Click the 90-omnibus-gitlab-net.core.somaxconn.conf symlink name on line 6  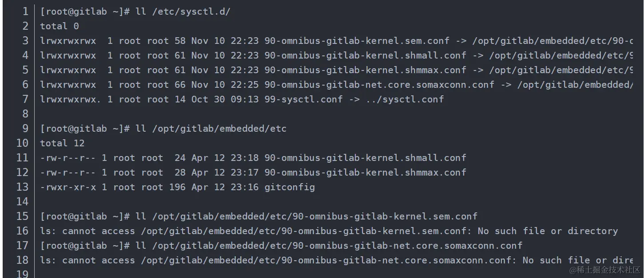point(379,85)
